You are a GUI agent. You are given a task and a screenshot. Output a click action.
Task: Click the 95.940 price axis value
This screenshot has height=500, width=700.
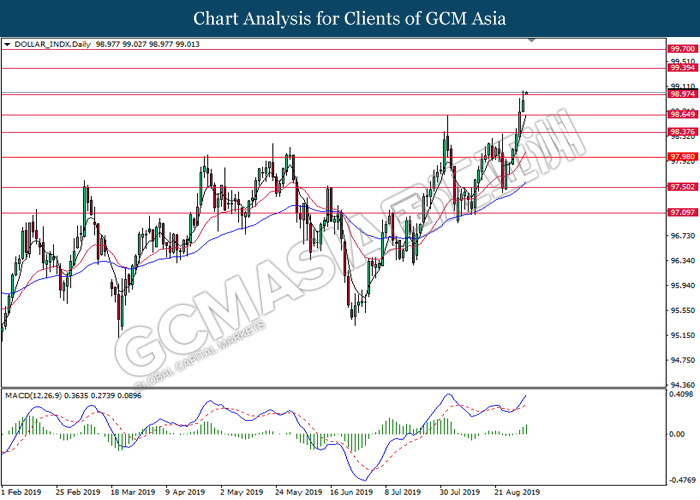pos(683,285)
